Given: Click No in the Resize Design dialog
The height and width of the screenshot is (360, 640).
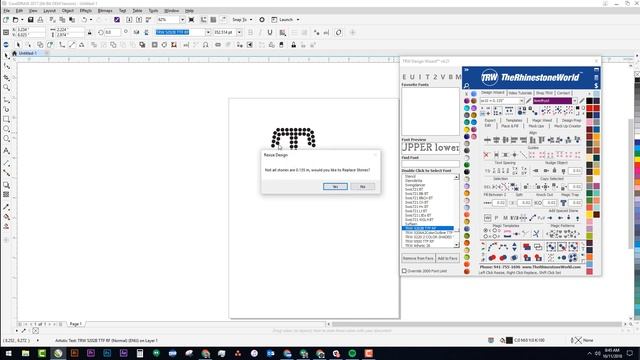Looking at the screenshot, I should (362, 187).
